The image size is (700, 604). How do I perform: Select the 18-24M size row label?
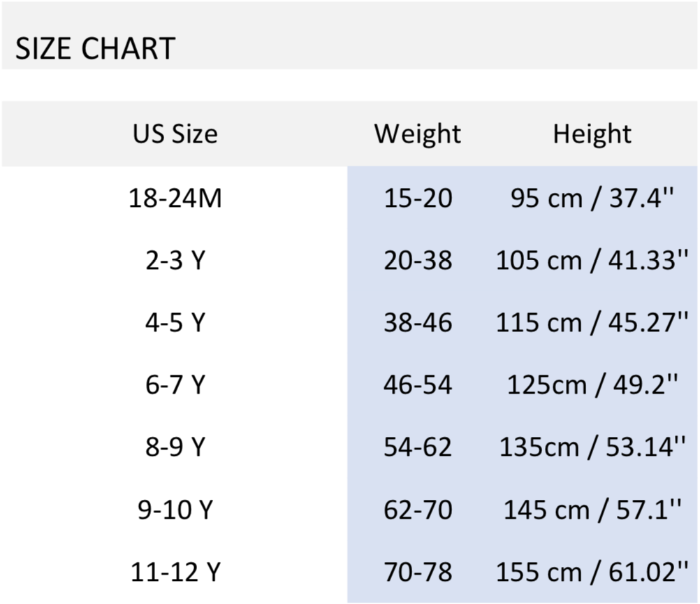175,199
